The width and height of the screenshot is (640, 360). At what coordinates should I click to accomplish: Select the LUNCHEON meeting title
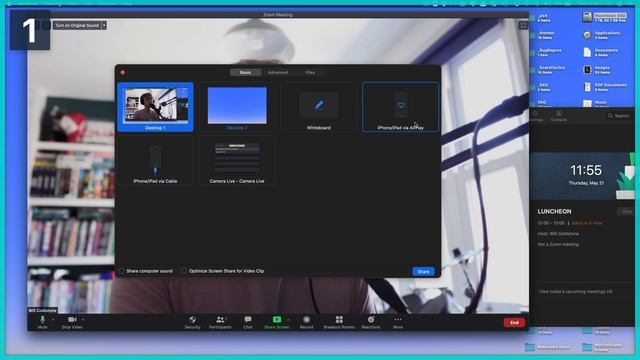pyautogui.click(x=554, y=211)
